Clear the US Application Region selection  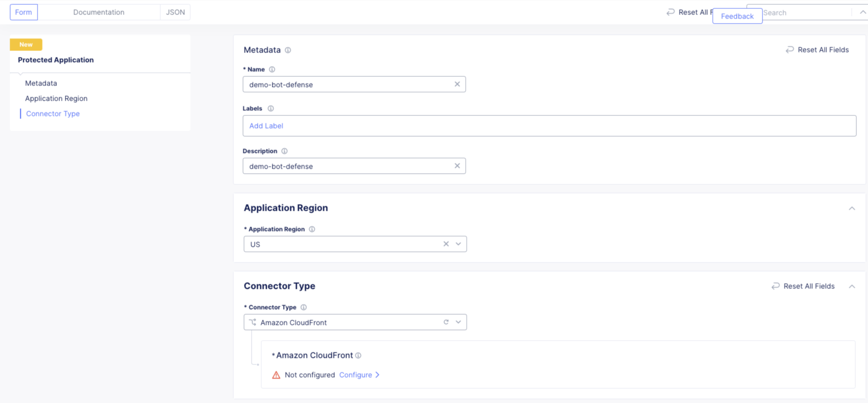coord(446,244)
